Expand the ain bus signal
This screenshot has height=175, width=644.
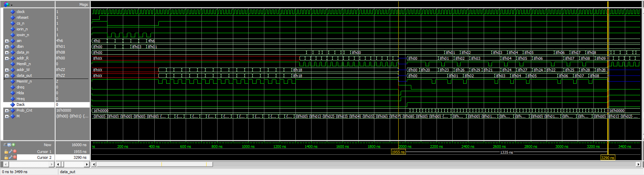click(x=7, y=41)
